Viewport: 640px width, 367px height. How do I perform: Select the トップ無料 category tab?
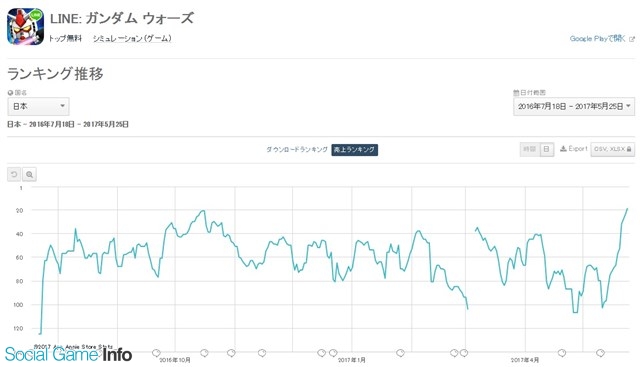pos(65,38)
